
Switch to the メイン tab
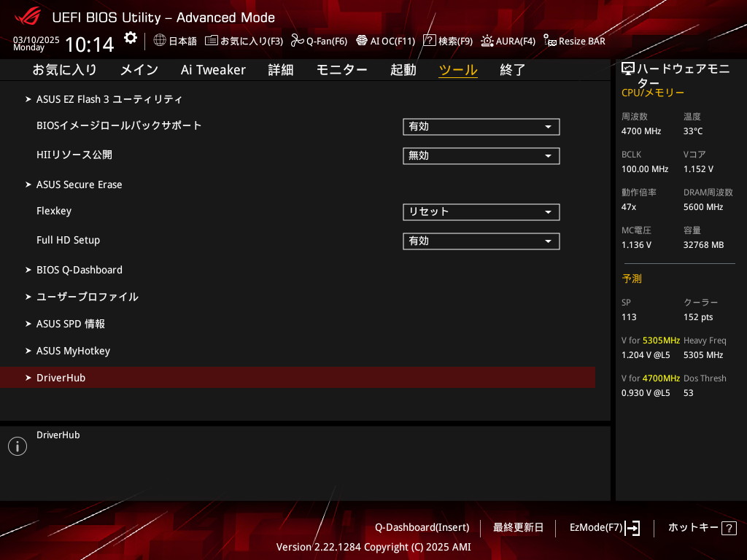[139, 70]
